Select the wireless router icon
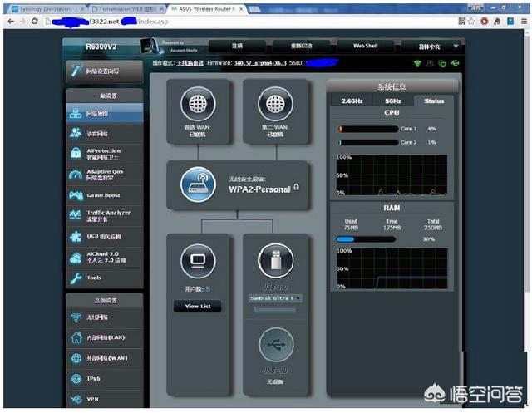 point(198,184)
